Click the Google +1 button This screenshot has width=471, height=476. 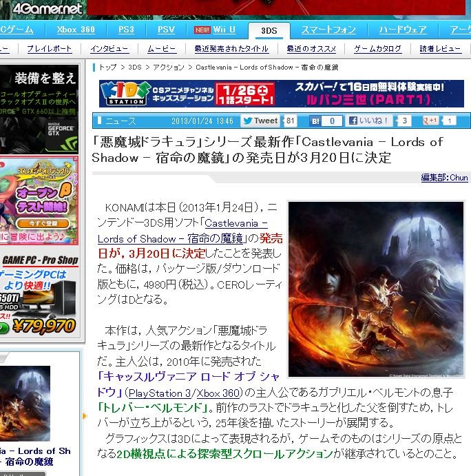coord(430,121)
